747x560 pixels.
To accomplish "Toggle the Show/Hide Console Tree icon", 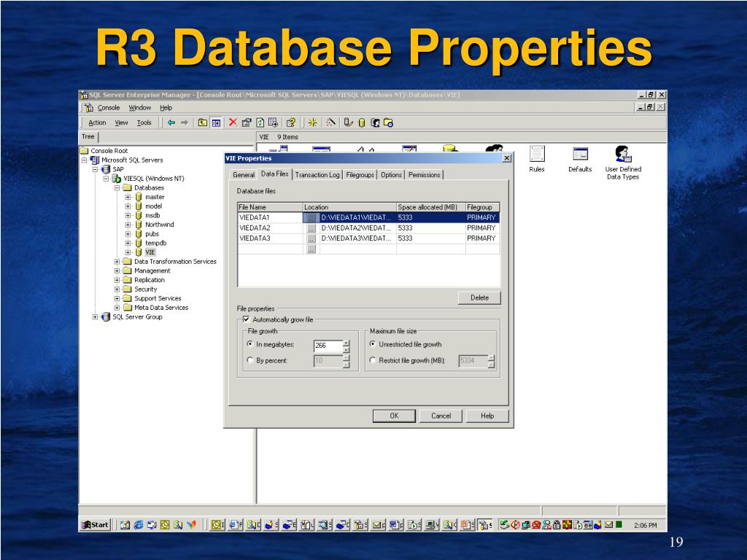I will [216, 122].
